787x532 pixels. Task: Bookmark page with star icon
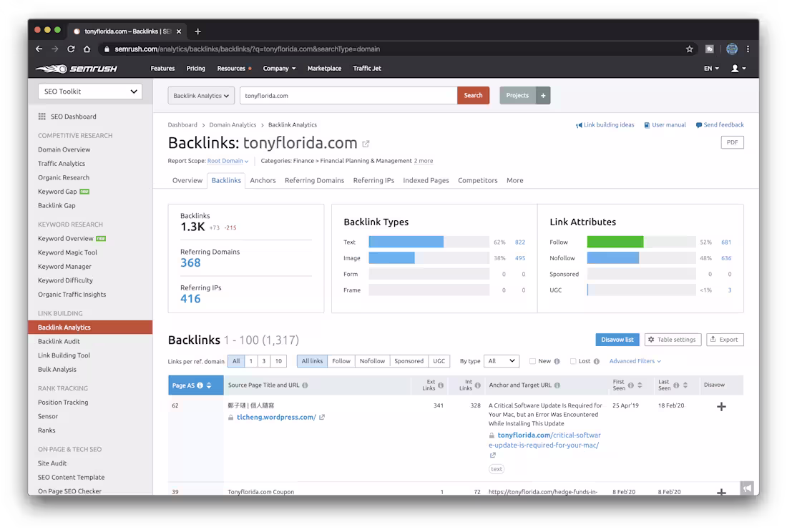[689, 49]
